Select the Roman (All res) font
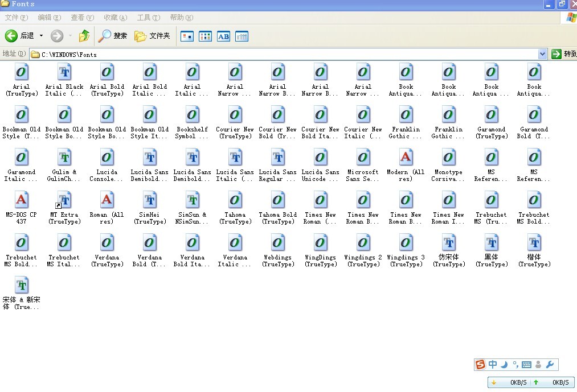The image size is (577, 392). pyautogui.click(x=107, y=208)
